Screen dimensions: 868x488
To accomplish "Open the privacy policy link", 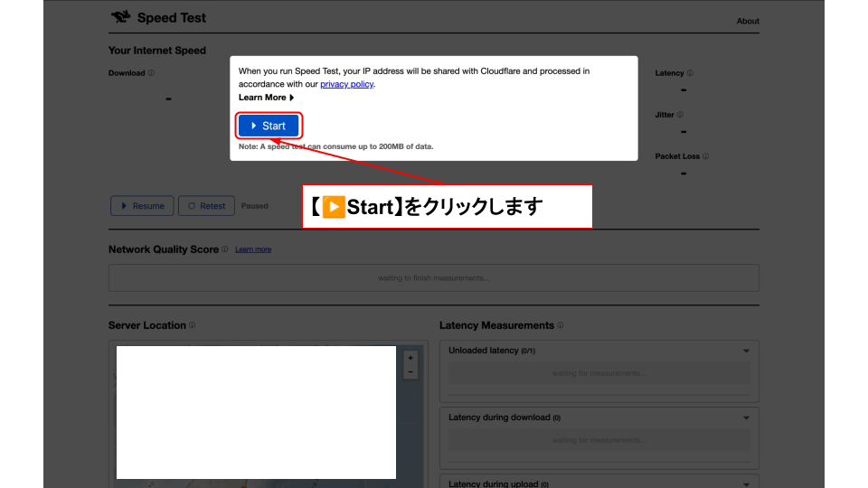I will [x=346, y=84].
